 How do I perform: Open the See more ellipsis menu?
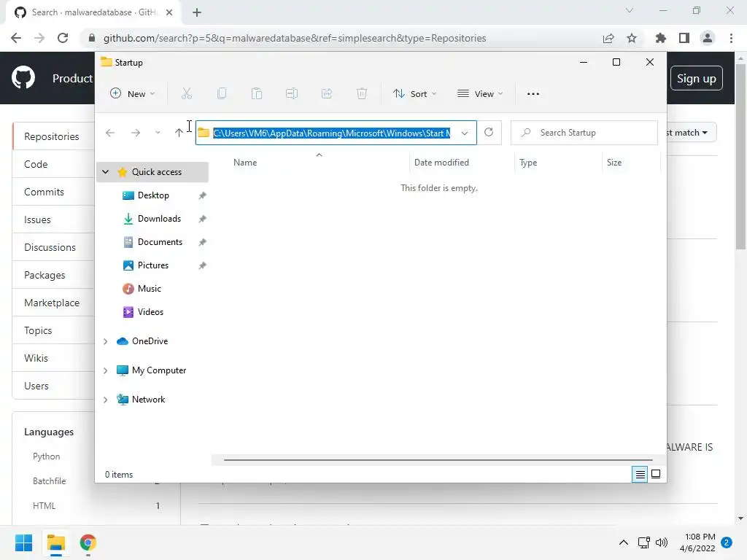(x=533, y=94)
